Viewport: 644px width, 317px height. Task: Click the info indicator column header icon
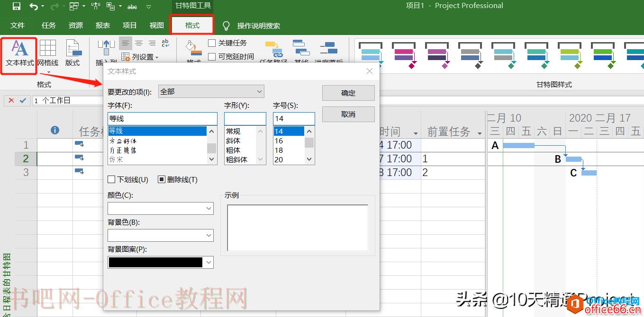point(55,130)
